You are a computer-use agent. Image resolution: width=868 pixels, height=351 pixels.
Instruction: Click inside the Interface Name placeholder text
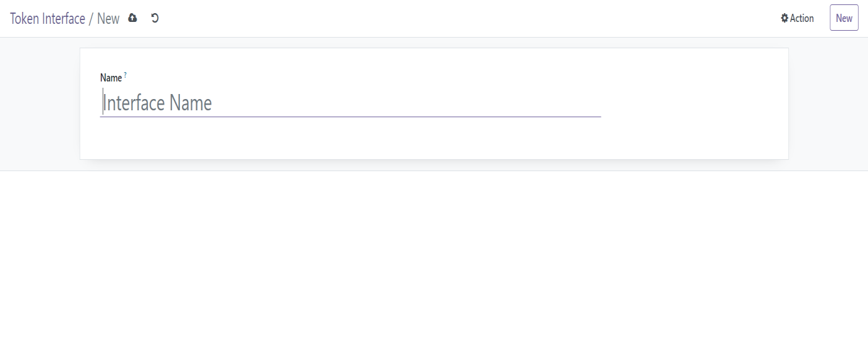click(x=157, y=103)
